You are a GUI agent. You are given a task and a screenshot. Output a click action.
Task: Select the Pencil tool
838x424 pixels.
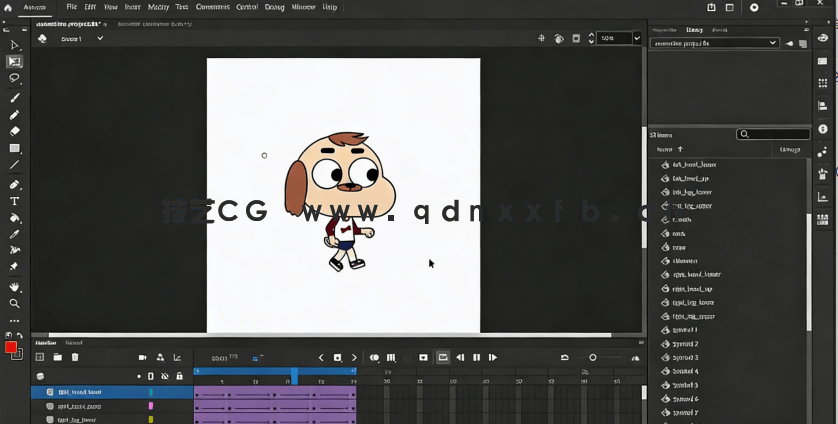pos(14,114)
